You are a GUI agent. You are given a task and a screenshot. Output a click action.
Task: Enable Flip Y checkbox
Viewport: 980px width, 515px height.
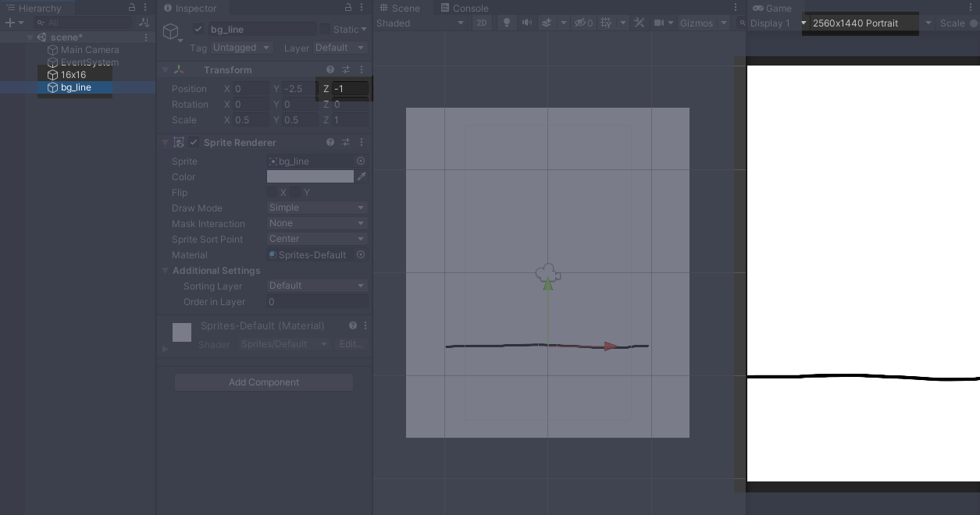tap(296, 192)
